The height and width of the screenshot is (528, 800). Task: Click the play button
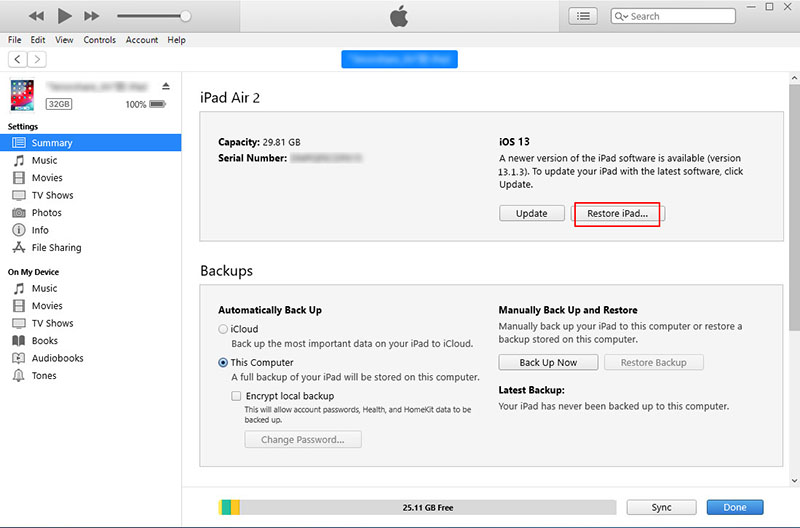tap(64, 16)
